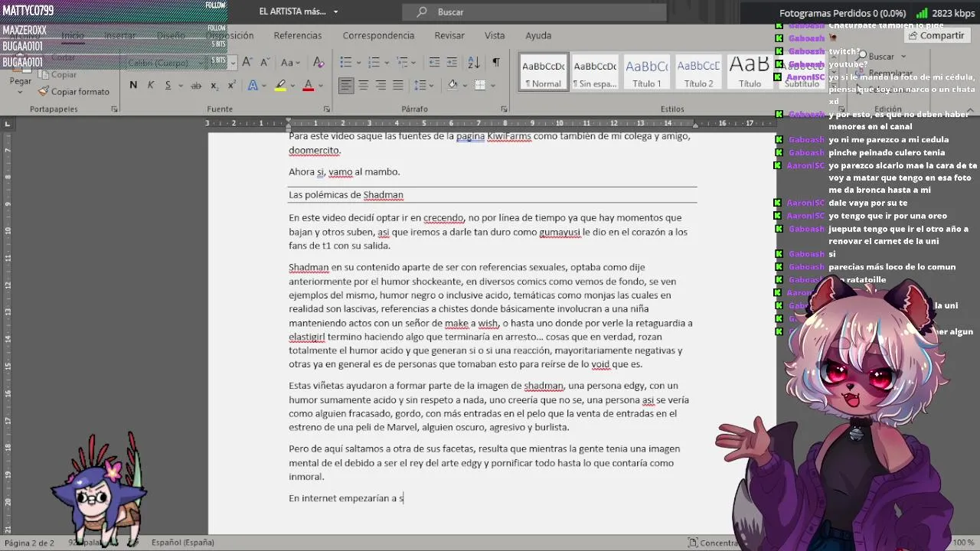Apply the Título 1 style
Screen dimensions: 980x551
[x=647, y=72]
